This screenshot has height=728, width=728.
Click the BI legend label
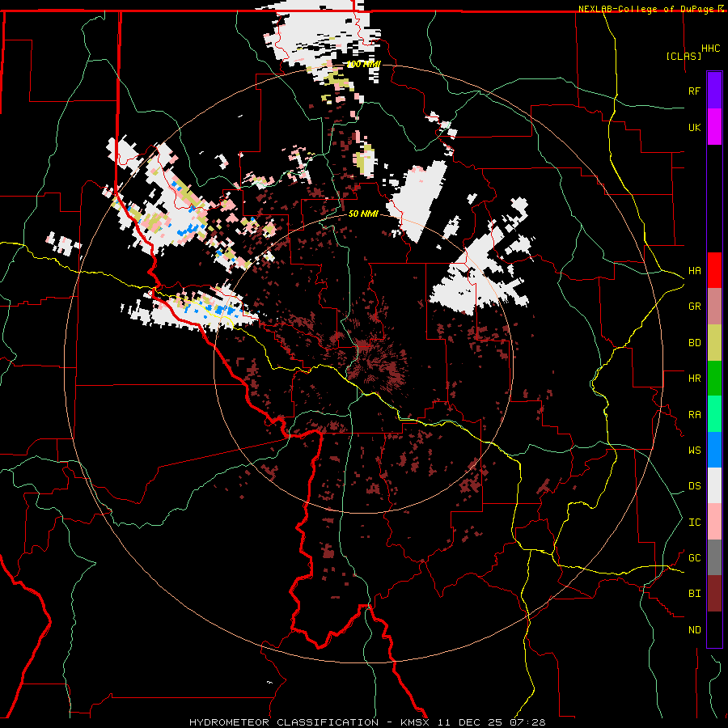click(694, 594)
